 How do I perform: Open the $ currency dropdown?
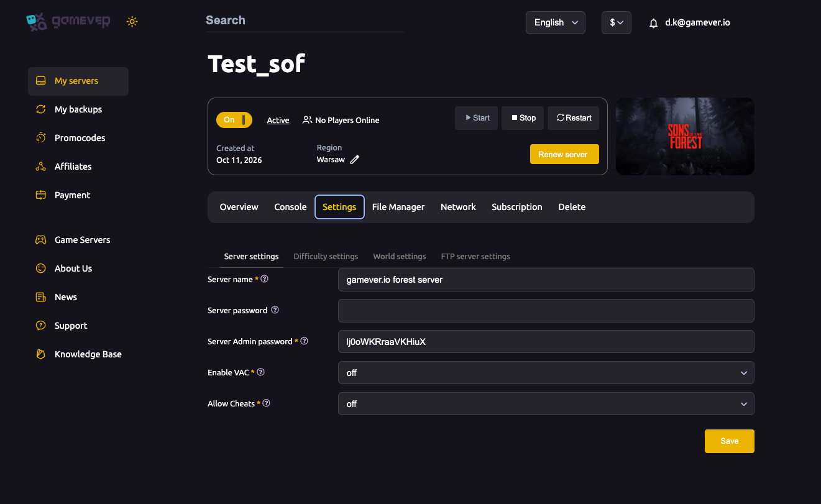pyautogui.click(x=617, y=22)
